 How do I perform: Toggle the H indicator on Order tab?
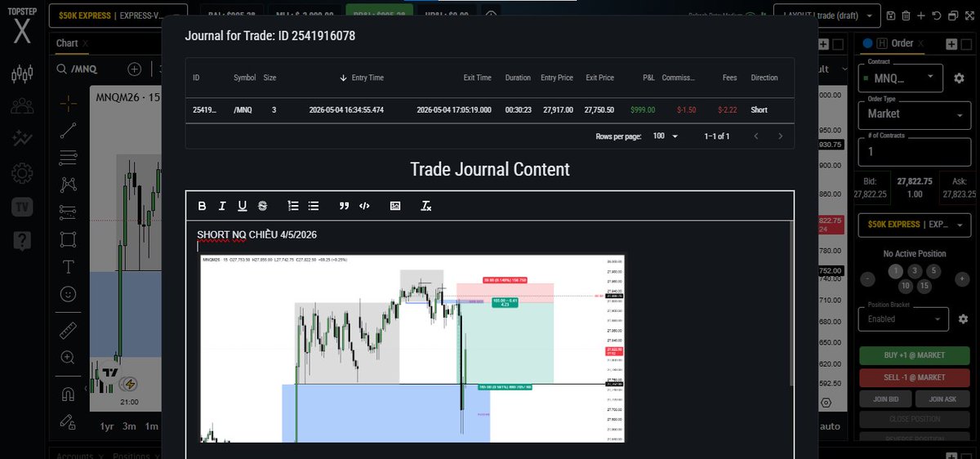click(x=882, y=43)
